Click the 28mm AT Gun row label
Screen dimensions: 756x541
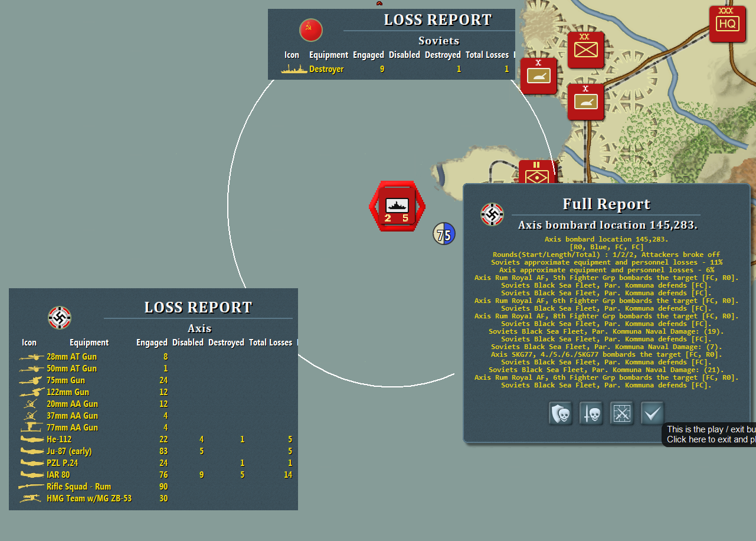pyautogui.click(x=71, y=357)
